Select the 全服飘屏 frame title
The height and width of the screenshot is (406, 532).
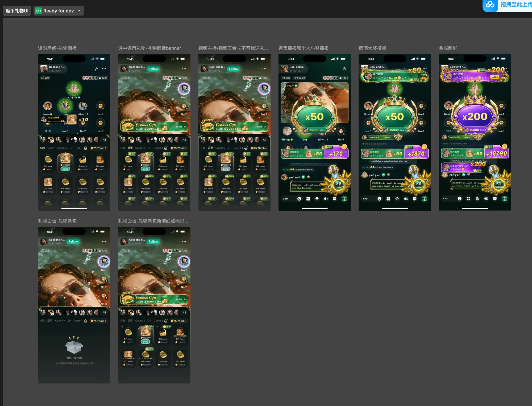pos(448,48)
